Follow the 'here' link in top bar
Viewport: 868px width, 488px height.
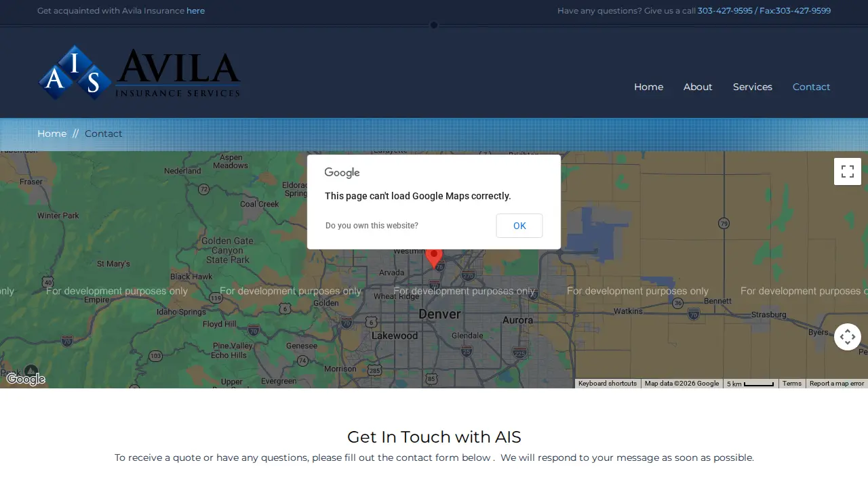[x=195, y=11]
